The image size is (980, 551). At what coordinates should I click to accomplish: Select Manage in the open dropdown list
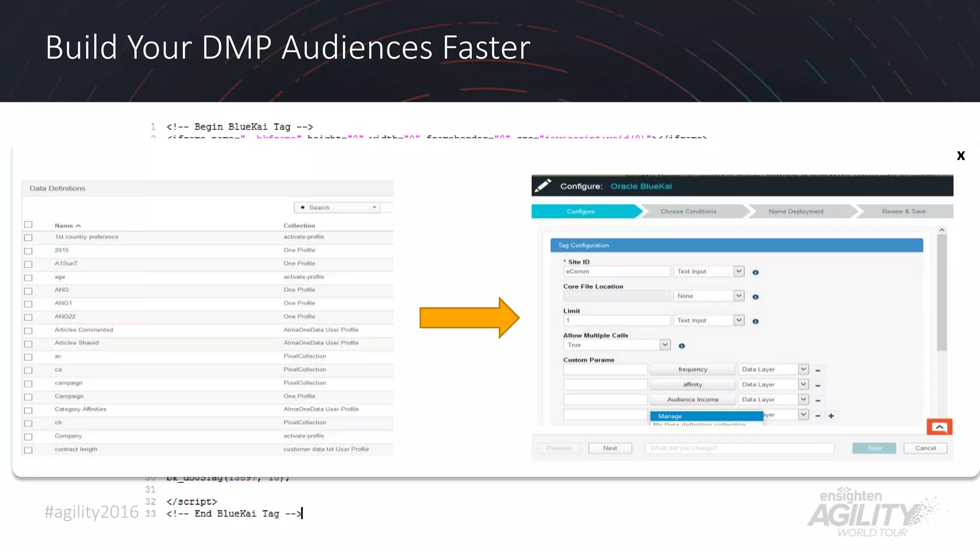(706, 416)
